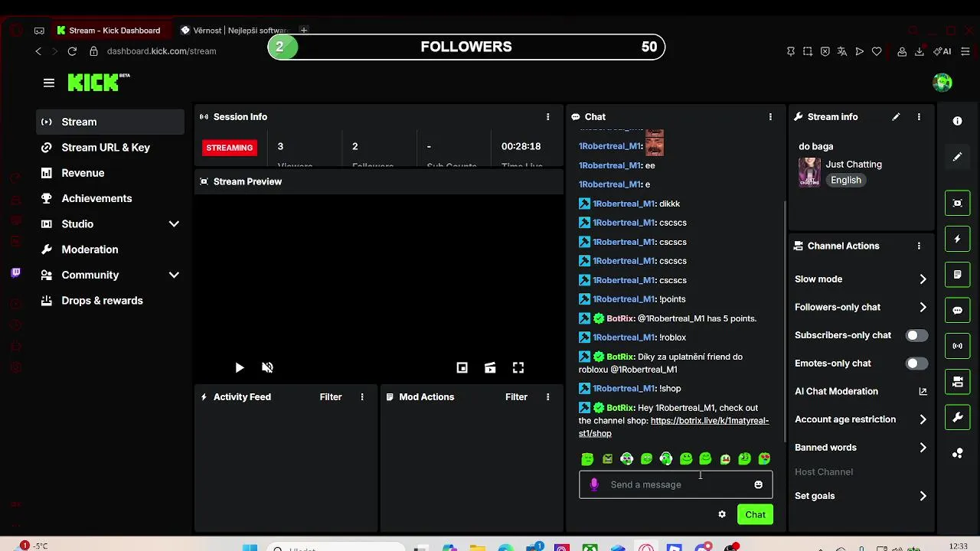Open the browser AI assistant button
The width and height of the screenshot is (980, 551).
[x=942, y=51]
